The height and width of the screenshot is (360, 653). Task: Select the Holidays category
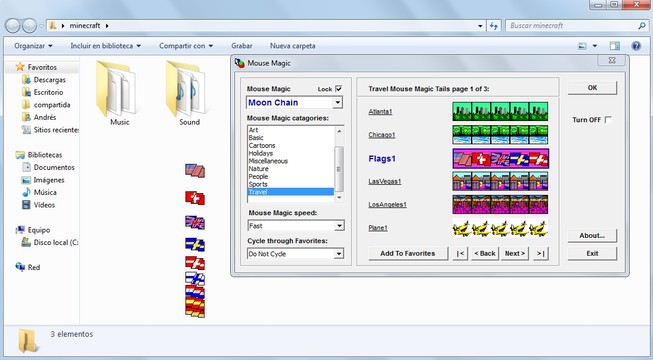click(261, 153)
